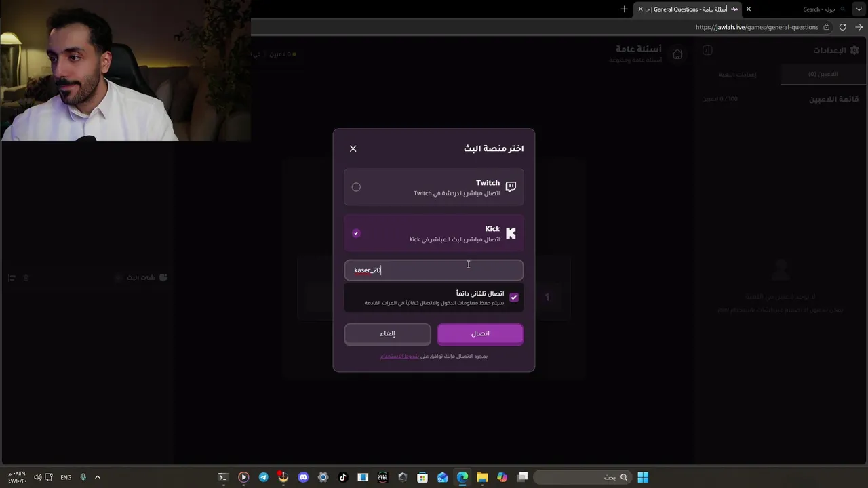The width and height of the screenshot is (868, 488).
Task: Open the clock and date tray
Action: click(x=18, y=477)
